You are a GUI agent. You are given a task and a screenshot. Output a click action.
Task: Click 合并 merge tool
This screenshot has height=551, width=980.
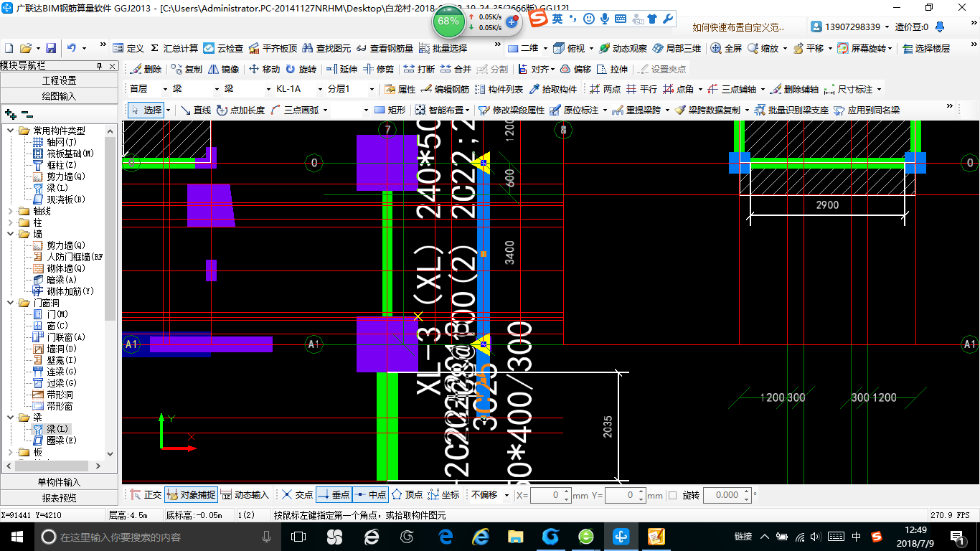click(456, 69)
